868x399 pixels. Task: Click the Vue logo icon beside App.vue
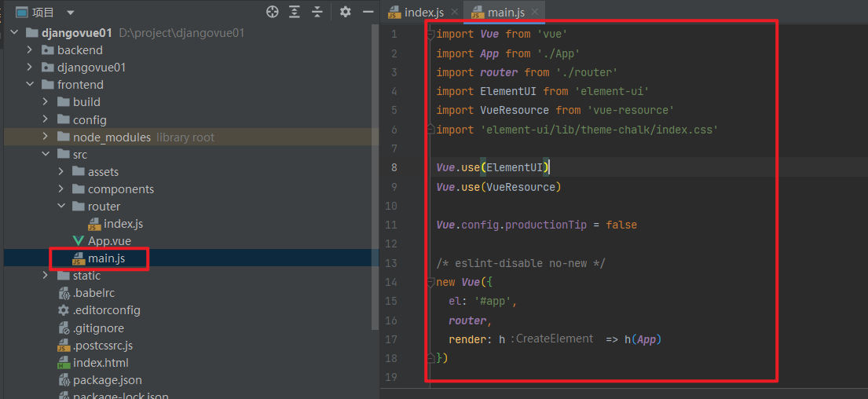click(79, 240)
